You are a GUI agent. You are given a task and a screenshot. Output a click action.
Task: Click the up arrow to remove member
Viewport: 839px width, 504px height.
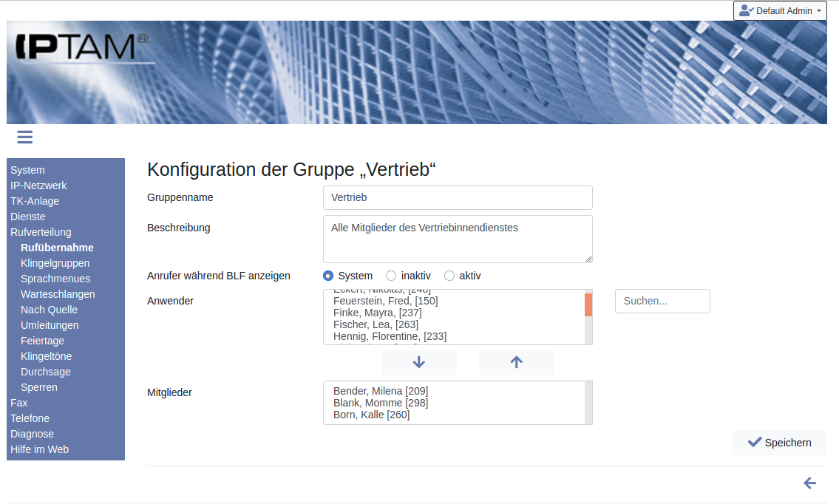tap(516, 362)
